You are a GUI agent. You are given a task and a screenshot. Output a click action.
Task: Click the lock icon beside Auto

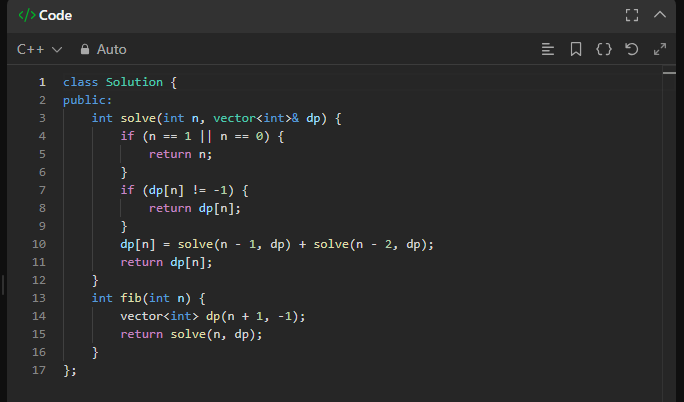(x=85, y=49)
